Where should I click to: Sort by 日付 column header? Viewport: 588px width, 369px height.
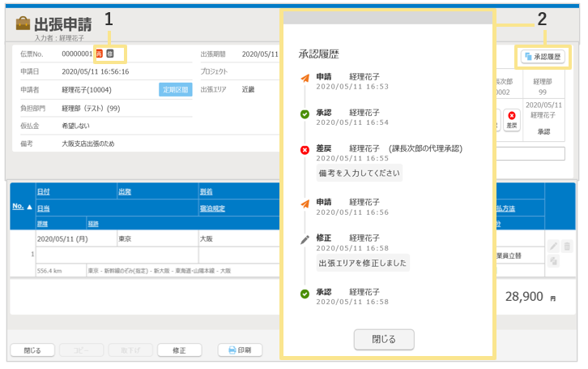click(x=43, y=192)
